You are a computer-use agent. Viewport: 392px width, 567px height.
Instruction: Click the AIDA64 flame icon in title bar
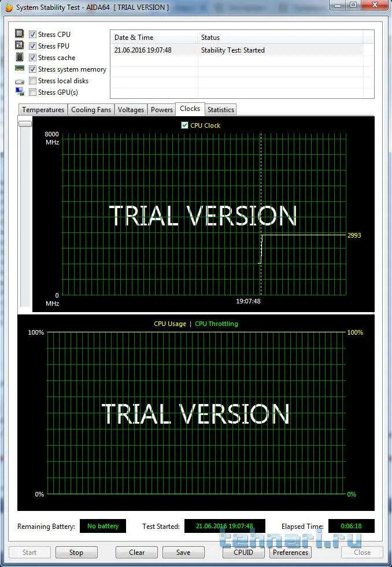[9, 8]
